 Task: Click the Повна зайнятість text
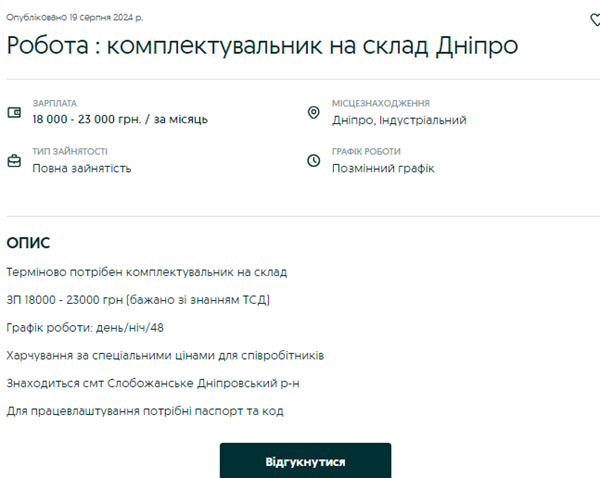[81, 168]
